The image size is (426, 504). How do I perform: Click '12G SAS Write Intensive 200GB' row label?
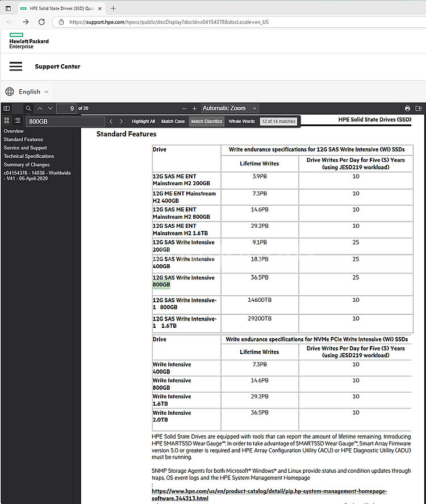point(183,246)
